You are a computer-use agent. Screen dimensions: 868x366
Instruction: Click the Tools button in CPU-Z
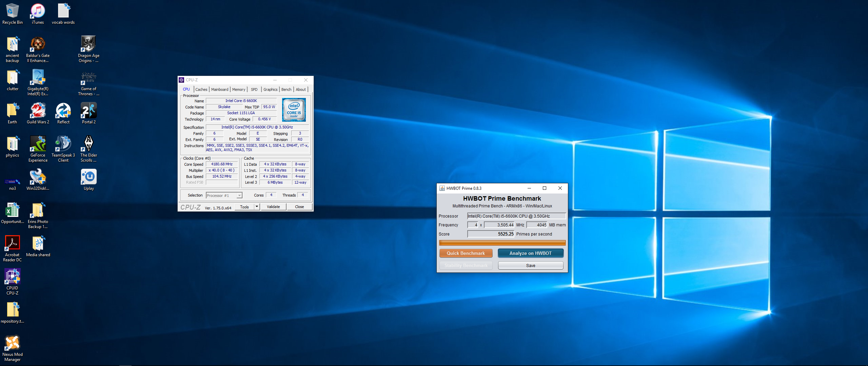[244, 207]
